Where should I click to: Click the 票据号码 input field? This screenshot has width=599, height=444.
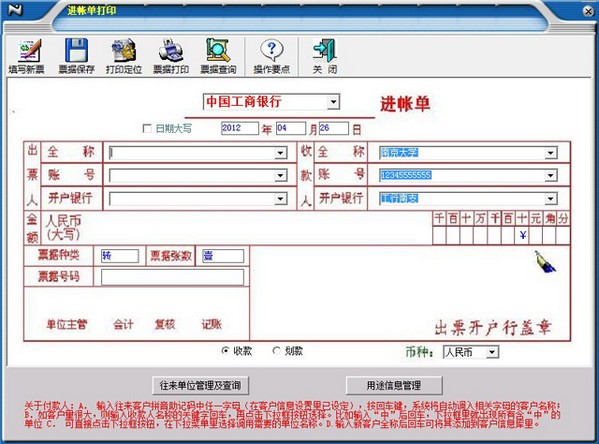(172, 277)
